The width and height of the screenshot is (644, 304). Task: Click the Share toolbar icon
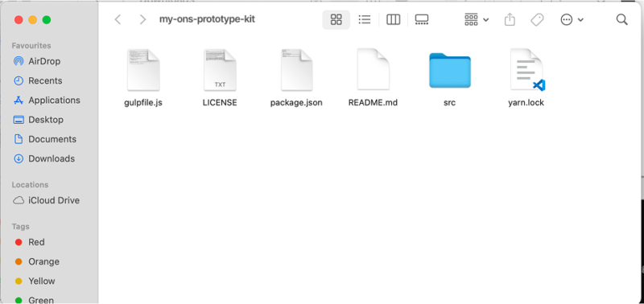(x=510, y=19)
